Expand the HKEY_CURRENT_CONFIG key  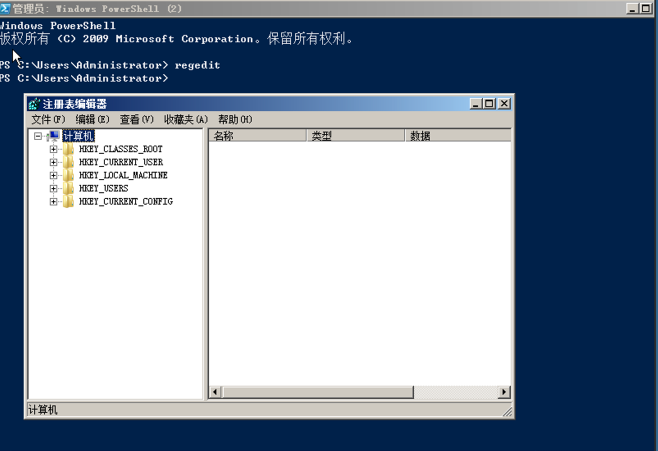53,201
